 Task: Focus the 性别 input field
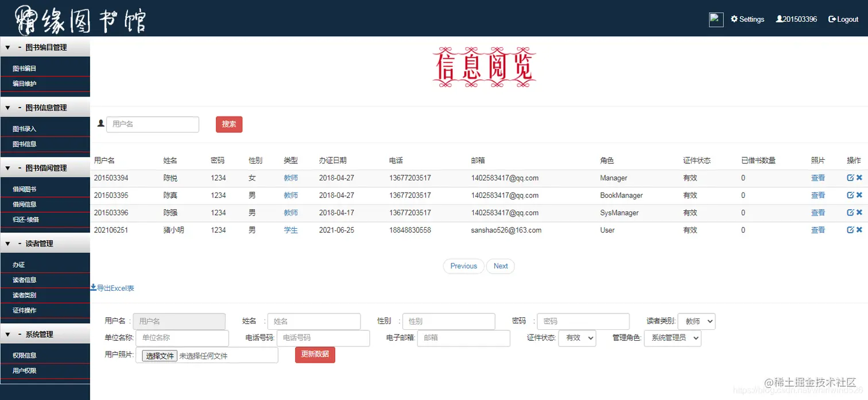[x=449, y=321]
